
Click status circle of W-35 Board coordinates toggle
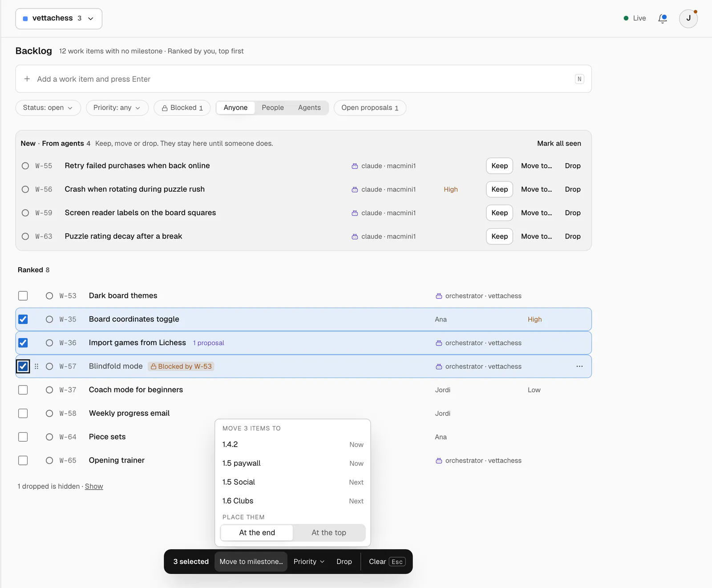pos(49,319)
